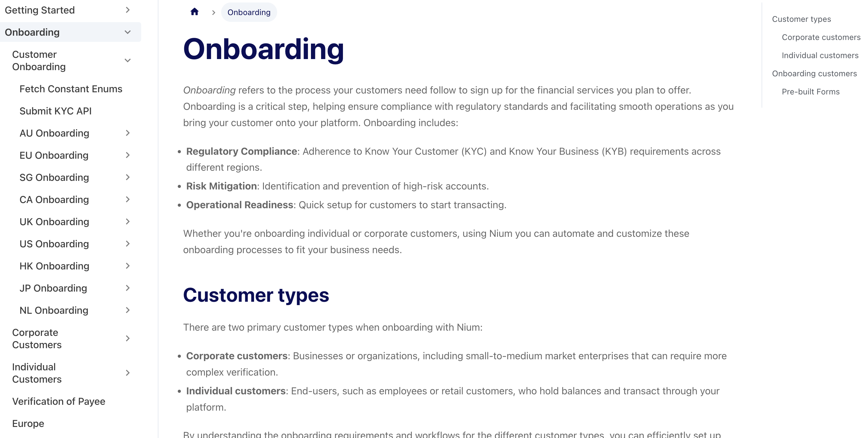The image size is (868, 438).
Task: Go to Onboarding customers anchor link
Action: (x=814, y=74)
